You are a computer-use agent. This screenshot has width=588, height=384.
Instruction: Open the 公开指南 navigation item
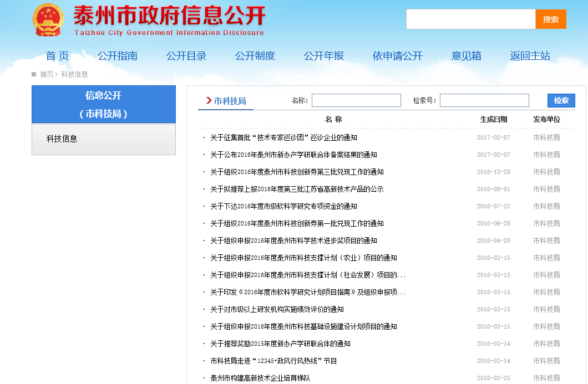pos(118,56)
